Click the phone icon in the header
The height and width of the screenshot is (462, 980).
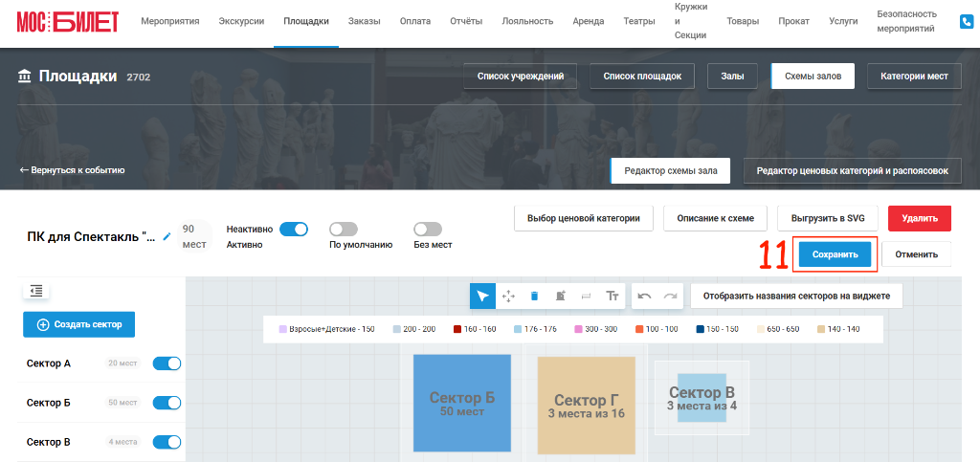tap(967, 22)
